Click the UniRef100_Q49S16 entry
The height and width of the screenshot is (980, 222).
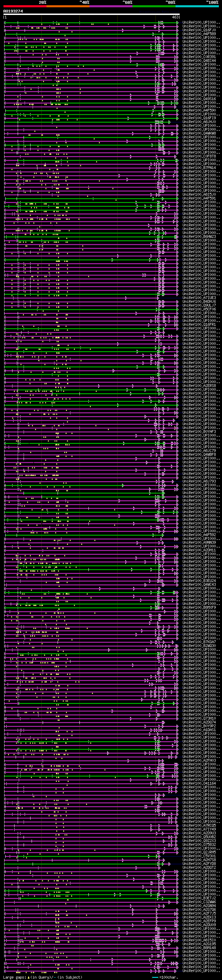click(199, 99)
